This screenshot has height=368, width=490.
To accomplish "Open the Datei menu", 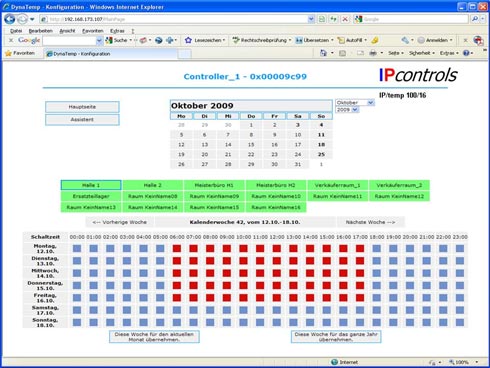I will [x=16, y=31].
